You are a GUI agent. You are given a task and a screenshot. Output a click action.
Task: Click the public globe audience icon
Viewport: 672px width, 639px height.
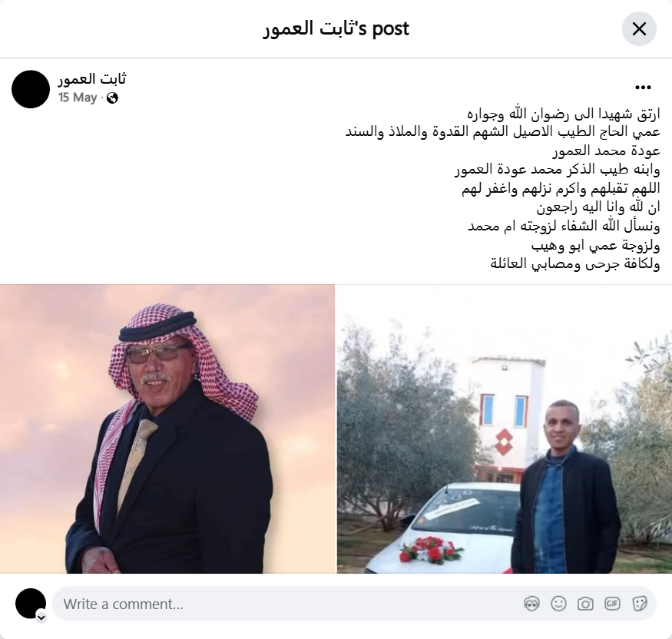click(112, 98)
